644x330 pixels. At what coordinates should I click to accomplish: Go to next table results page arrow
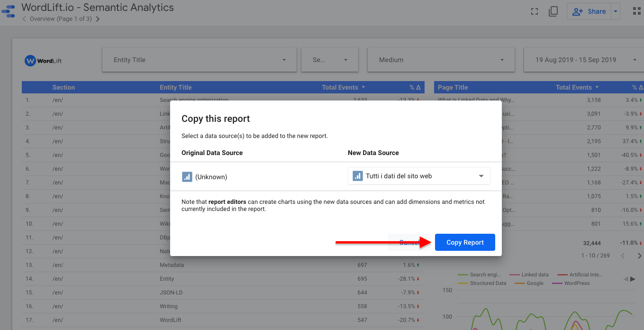click(x=639, y=256)
